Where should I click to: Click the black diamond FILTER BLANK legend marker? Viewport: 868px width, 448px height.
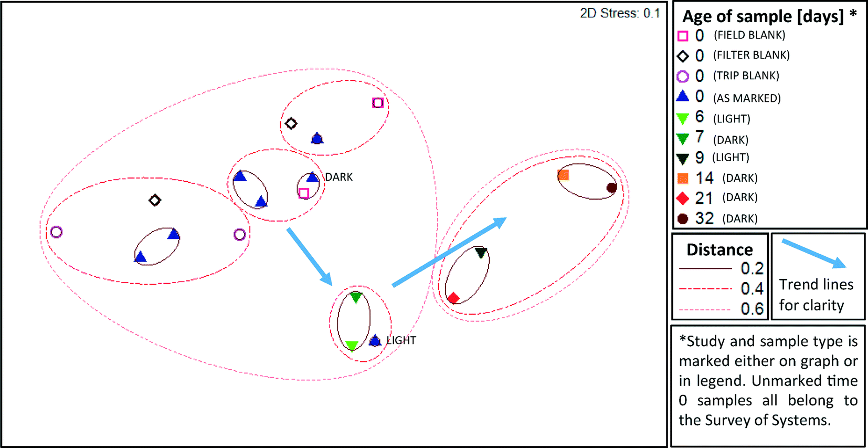coord(683,56)
